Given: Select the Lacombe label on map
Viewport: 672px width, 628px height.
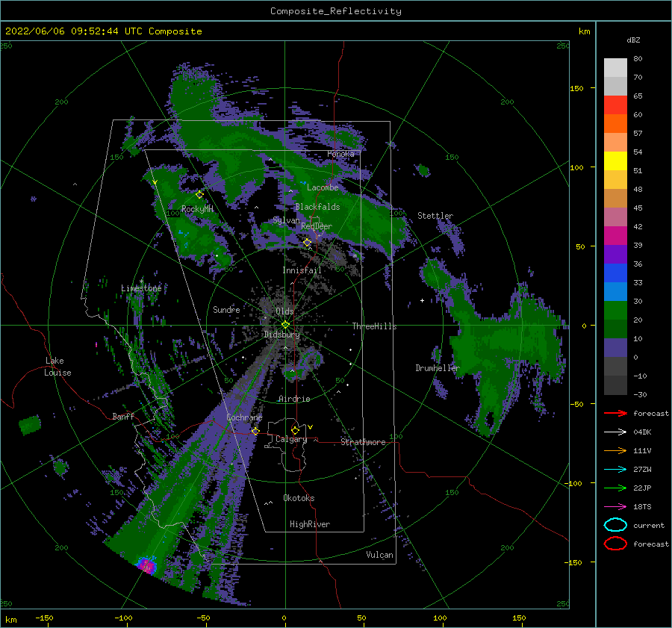Looking at the screenshot, I should point(323,187).
